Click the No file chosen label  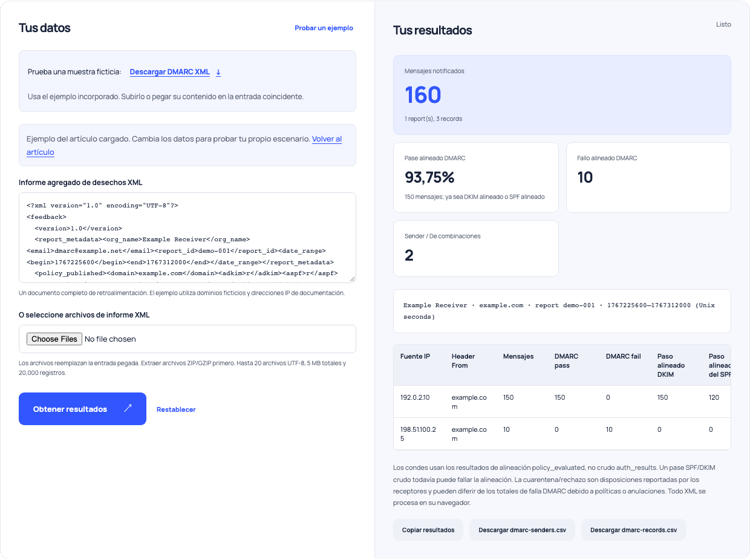pyautogui.click(x=110, y=339)
